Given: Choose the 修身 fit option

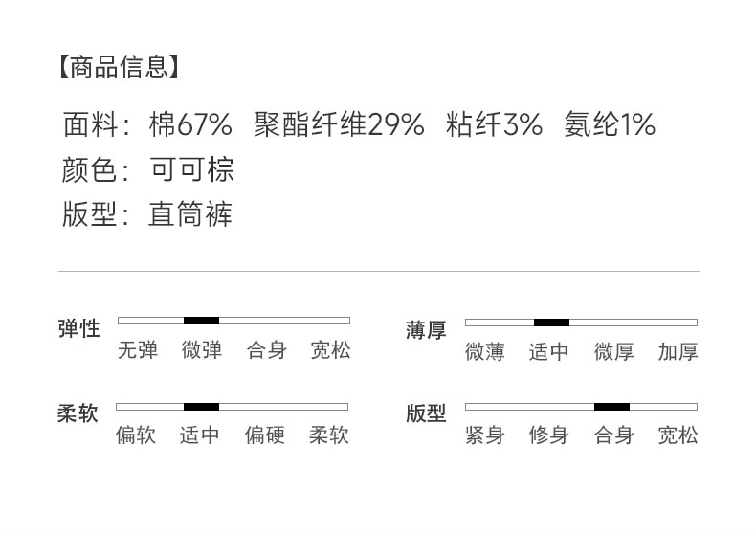Looking at the screenshot, I should click(x=549, y=435).
